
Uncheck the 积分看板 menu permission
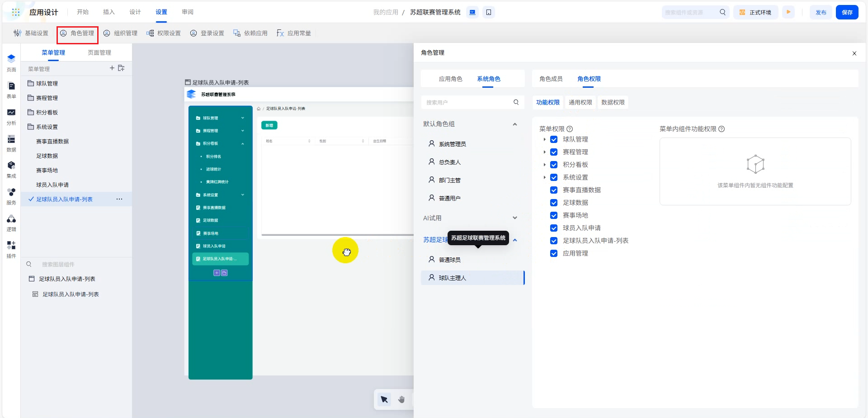tap(554, 165)
